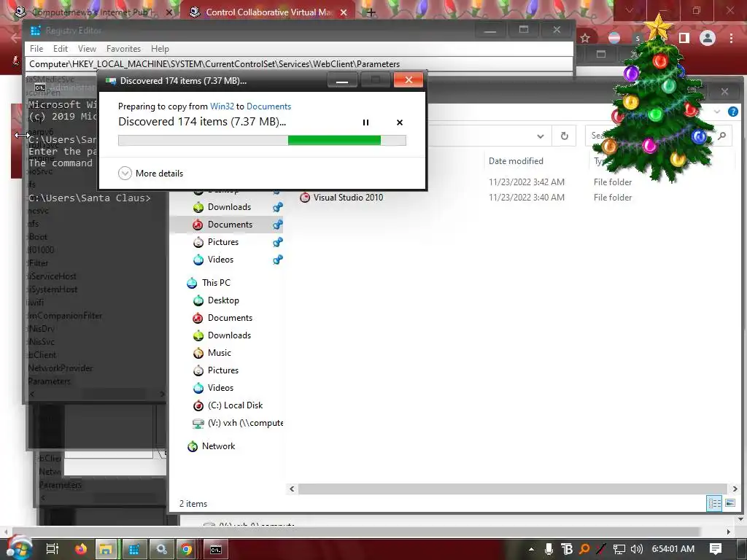Select Videos in Quick access

220,260
